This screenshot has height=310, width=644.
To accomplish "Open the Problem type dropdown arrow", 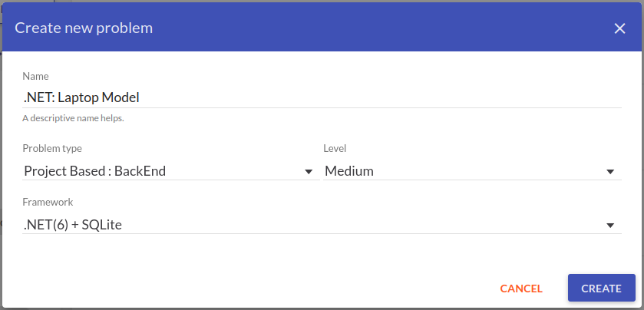I will tap(309, 171).
